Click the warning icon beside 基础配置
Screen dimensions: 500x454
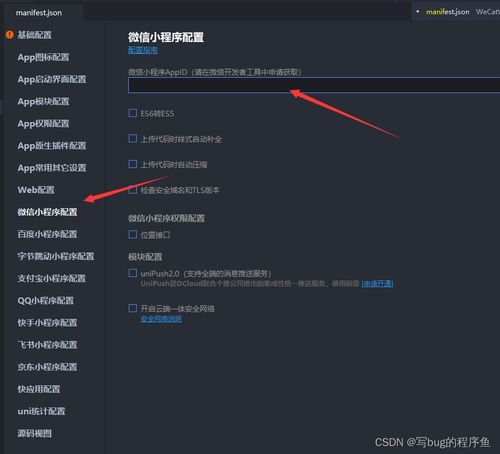tap(10, 34)
